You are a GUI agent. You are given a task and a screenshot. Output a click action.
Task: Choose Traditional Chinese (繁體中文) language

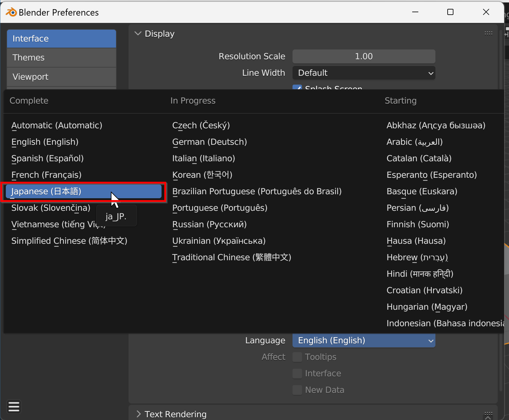pos(232,257)
